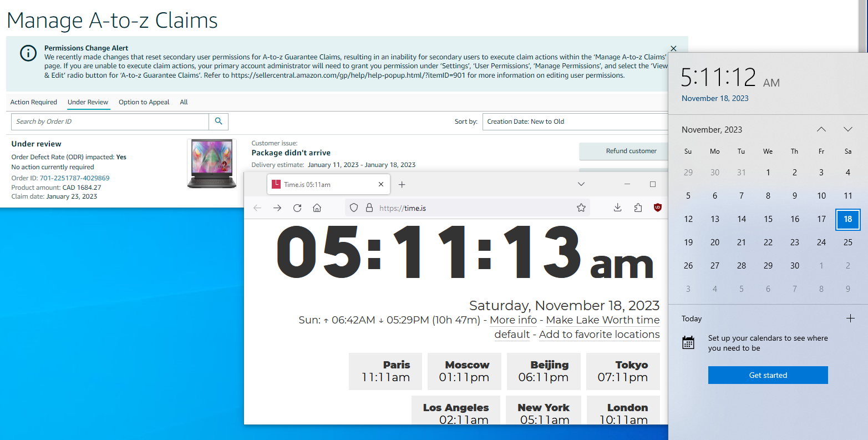The image size is (868, 440).
Task: Open a new Firefox tab with plus
Action: pyautogui.click(x=402, y=184)
